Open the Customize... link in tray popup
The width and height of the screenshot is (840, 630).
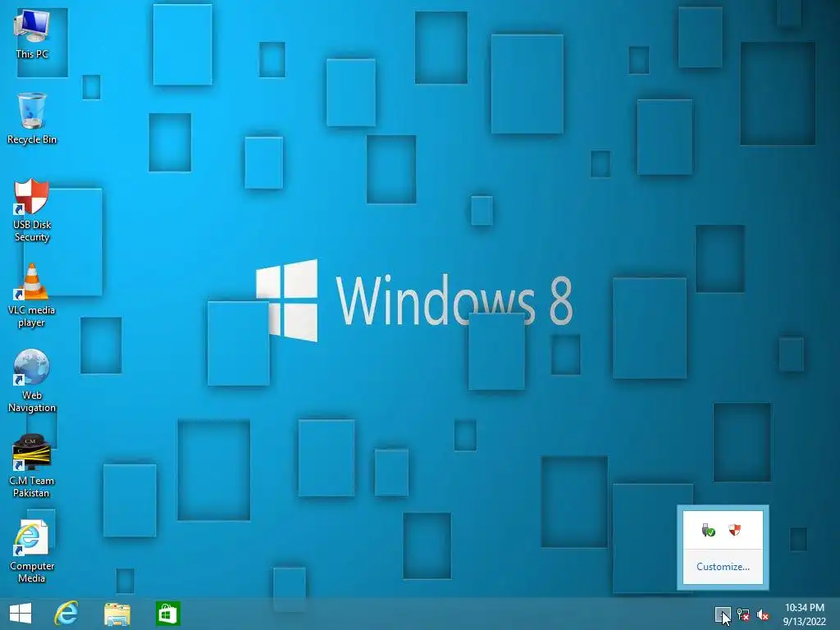[x=723, y=566]
